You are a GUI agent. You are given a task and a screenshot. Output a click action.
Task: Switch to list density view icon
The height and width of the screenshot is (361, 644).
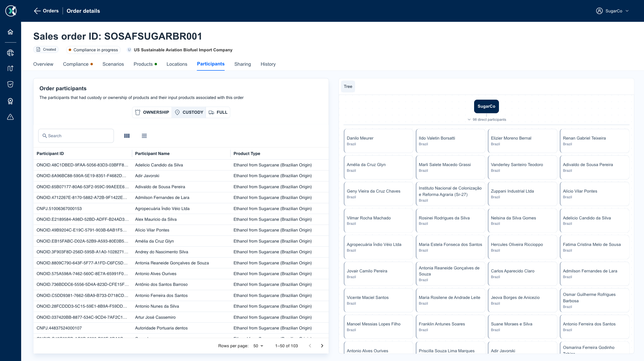(144, 136)
